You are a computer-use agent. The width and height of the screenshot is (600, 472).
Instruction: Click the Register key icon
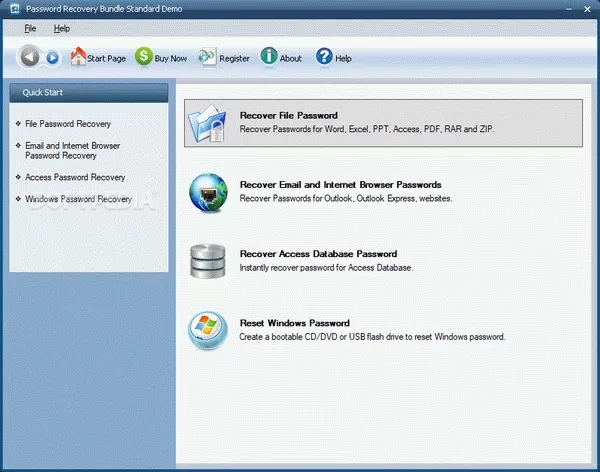pyautogui.click(x=207, y=57)
